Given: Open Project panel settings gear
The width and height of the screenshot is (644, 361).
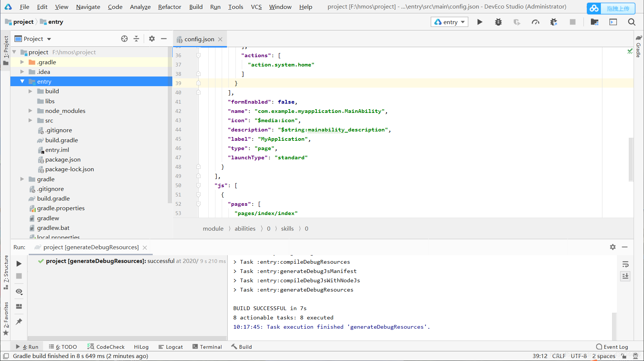Looking at the screenshot, I should tap(152, 39).
